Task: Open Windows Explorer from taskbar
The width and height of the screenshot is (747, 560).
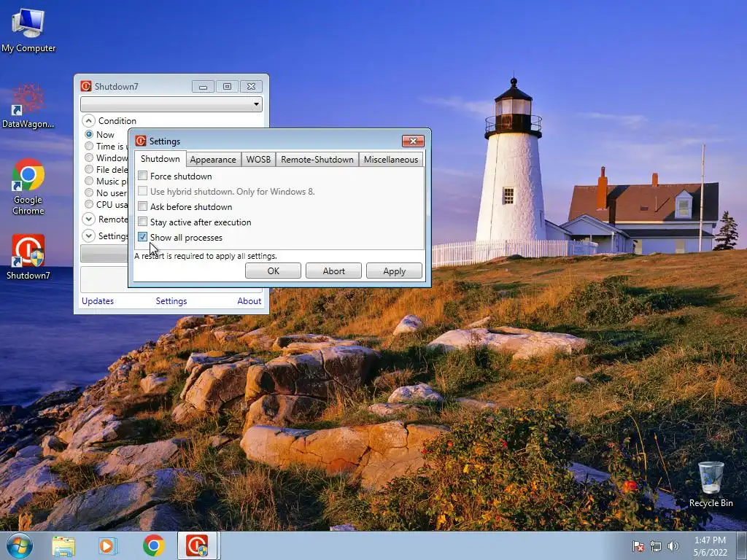Action: pyautogui.click(x=63, y=545)
